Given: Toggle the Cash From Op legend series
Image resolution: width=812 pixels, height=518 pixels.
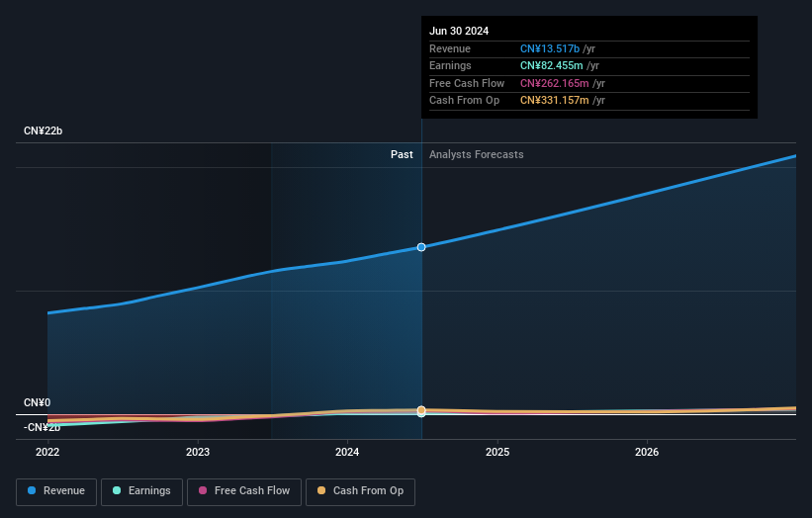Looking at the screenshot, I should (360, 491).
